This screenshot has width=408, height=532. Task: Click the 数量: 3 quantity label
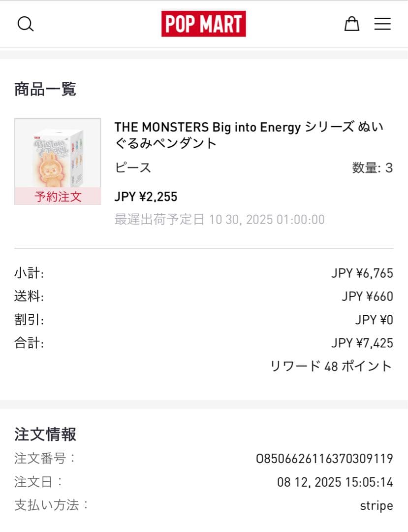tap(373, 168)
